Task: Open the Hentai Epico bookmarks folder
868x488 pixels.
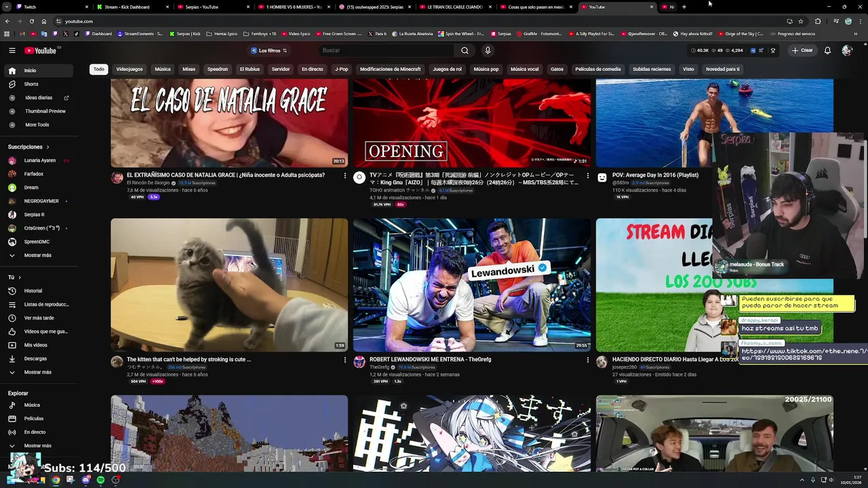Action: 222,33
